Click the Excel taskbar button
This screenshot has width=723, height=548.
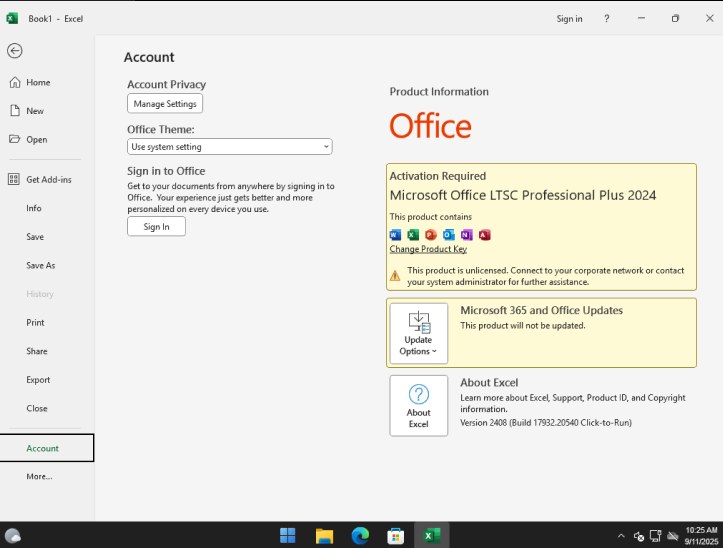pyautogui.click(x=432, y=536)
